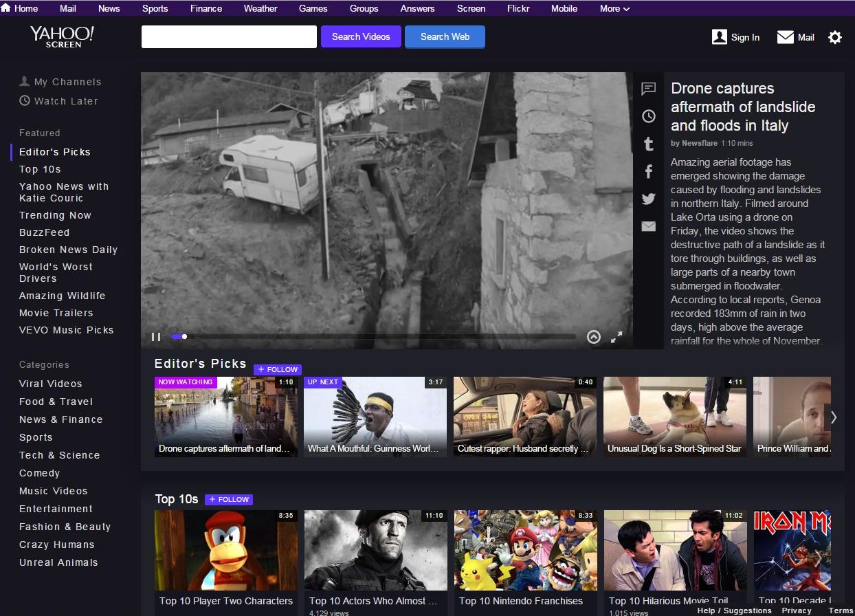Click the Home house icon

(x=5, y=8)
